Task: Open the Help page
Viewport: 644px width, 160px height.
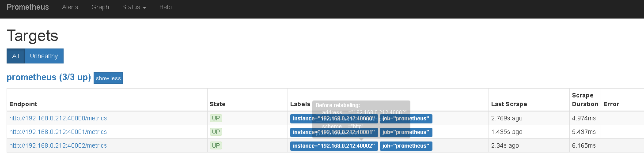Action: point(166,7)
